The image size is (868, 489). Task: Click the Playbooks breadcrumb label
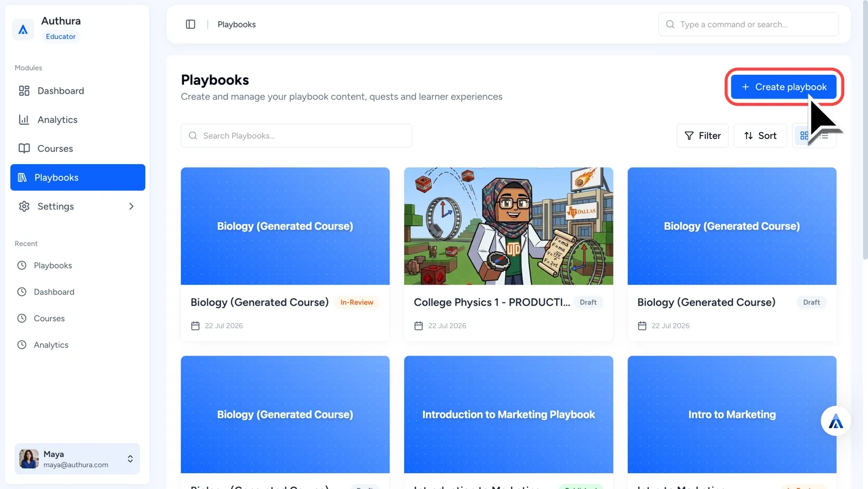click(237, 24)
